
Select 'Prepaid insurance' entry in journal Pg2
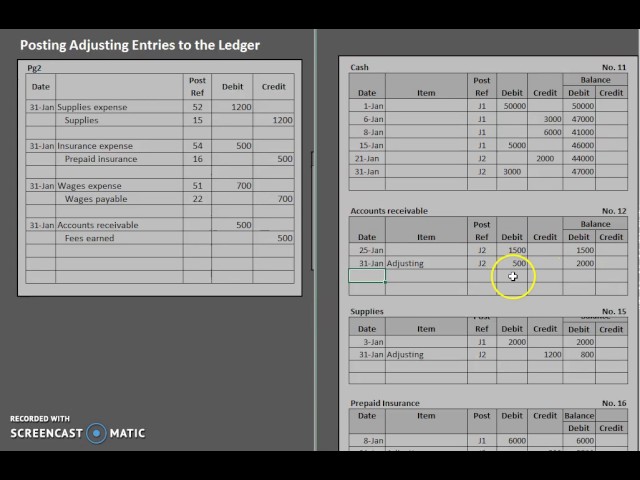[119, 159]
